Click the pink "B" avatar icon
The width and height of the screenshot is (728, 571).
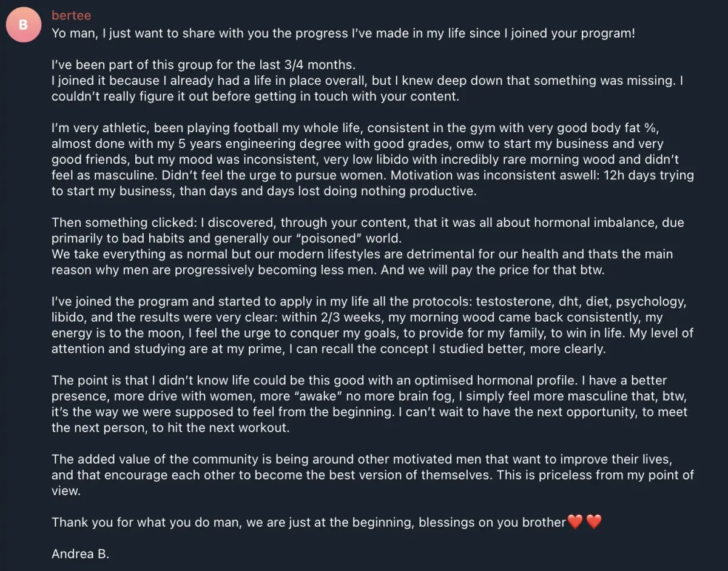24,24
